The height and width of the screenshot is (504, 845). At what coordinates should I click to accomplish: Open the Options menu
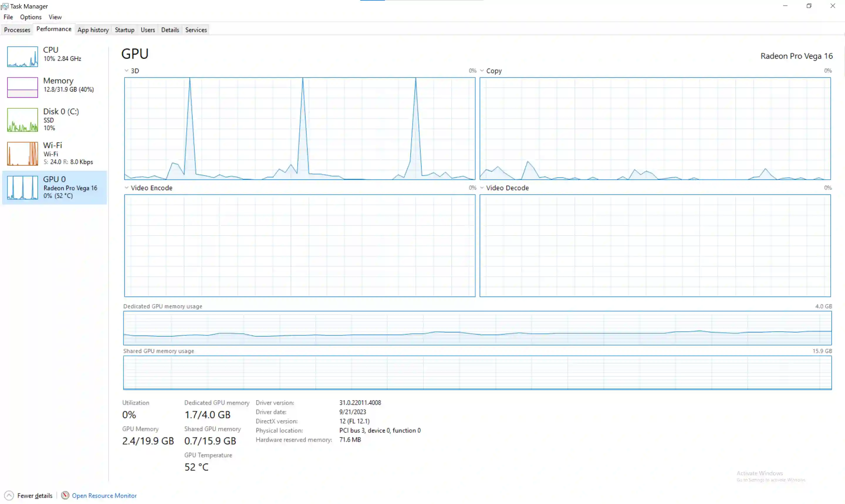pyautogui.click(x=31, y=17)
